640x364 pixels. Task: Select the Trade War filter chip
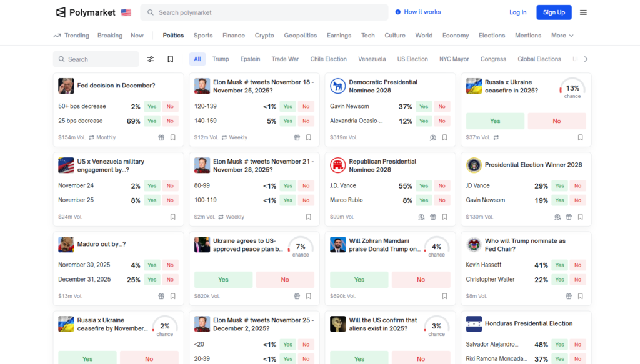click(285, 59)
